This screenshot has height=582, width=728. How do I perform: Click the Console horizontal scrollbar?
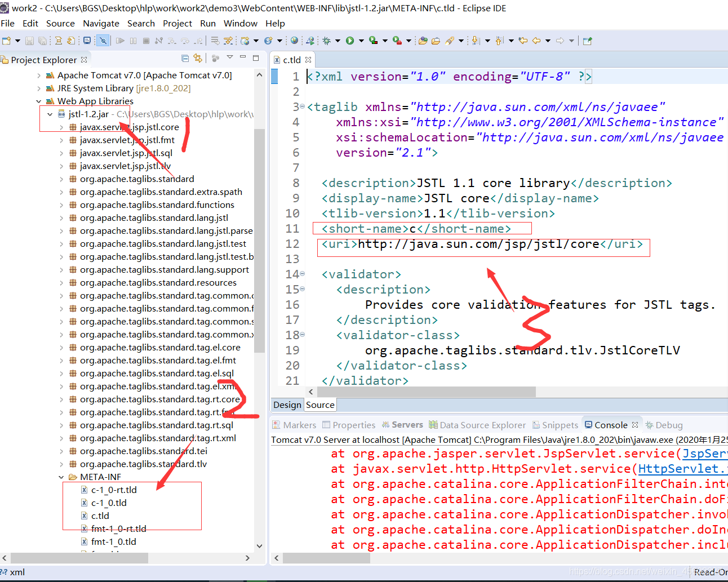(327, 558)
